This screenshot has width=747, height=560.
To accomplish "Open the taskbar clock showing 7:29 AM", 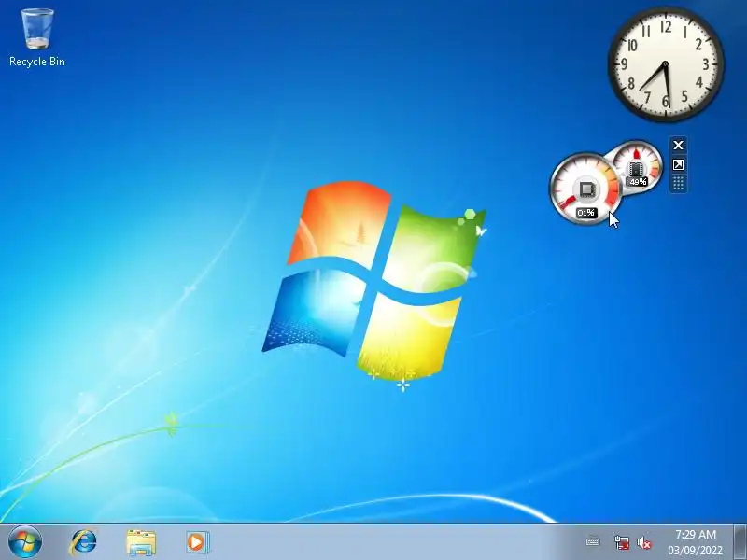I will (695, 542).
